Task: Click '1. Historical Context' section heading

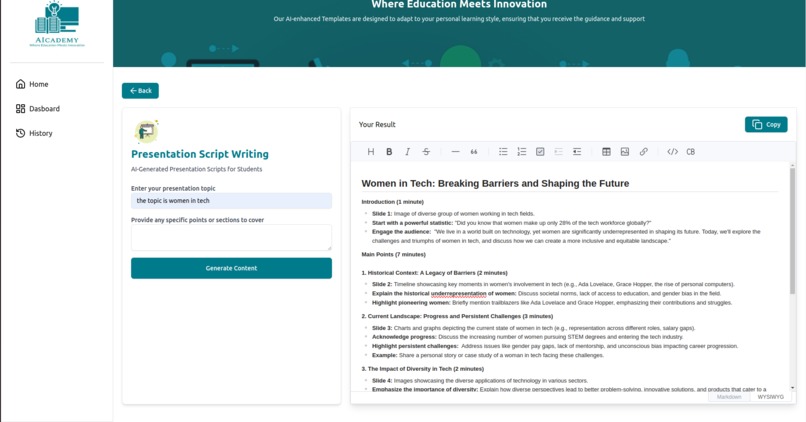Action: [434, 273]
